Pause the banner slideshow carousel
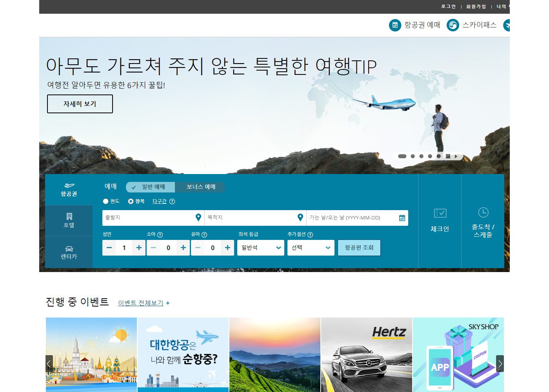 pos(448,156)
